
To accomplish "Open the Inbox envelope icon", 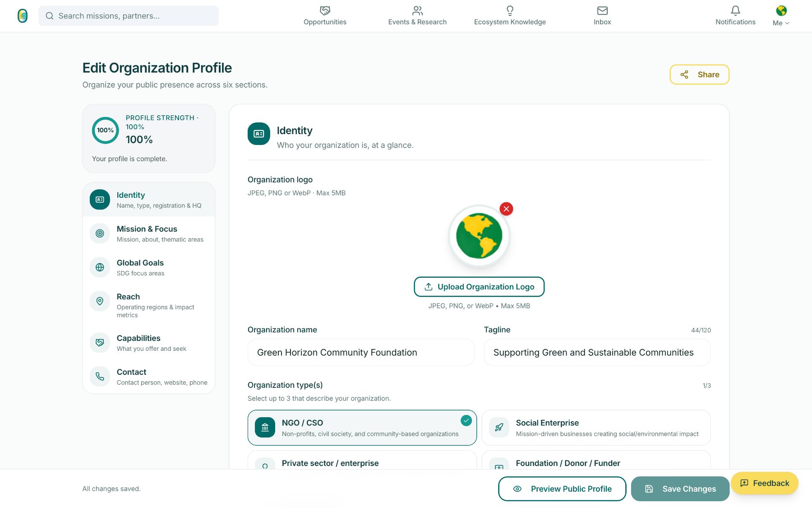I will click(602, 10).
